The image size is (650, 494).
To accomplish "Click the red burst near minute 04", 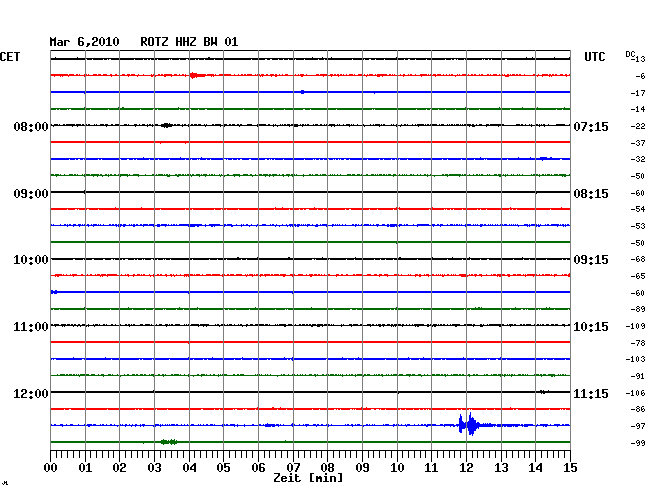I will pyautogui.click(x=196, y=75).
